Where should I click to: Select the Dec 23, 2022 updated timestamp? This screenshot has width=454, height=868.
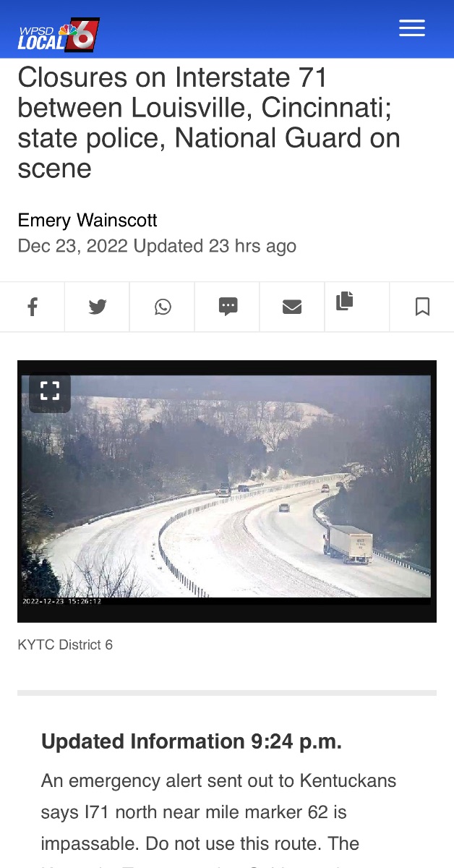click(157, 246)
